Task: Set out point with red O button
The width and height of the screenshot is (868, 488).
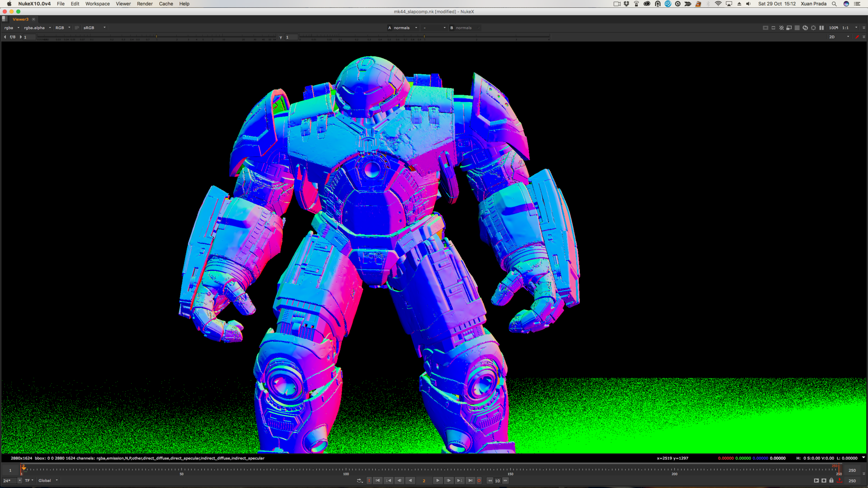Action: (x=479, y=480)
